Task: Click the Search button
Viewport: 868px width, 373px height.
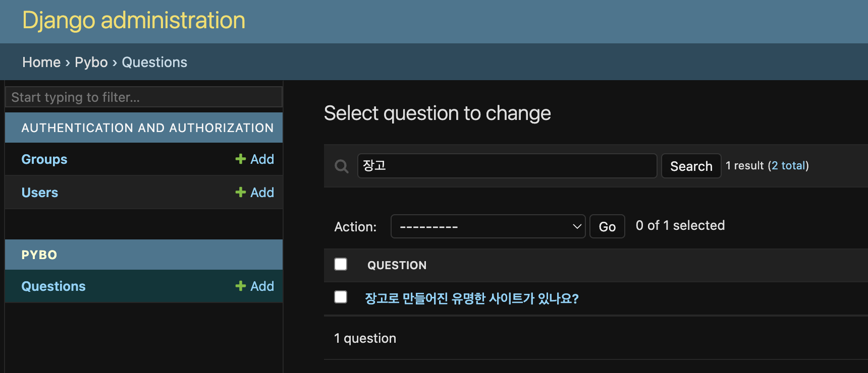Action: tap(691, 166)
